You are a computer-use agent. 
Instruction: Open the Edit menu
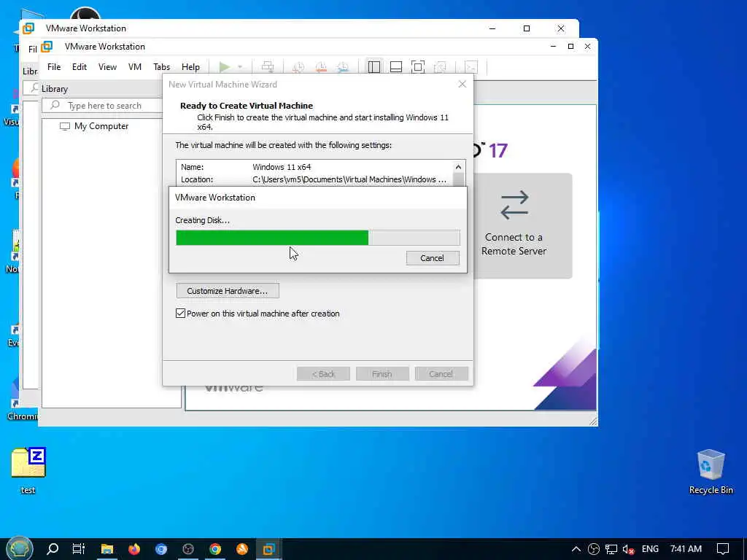[x=79, y=67]
